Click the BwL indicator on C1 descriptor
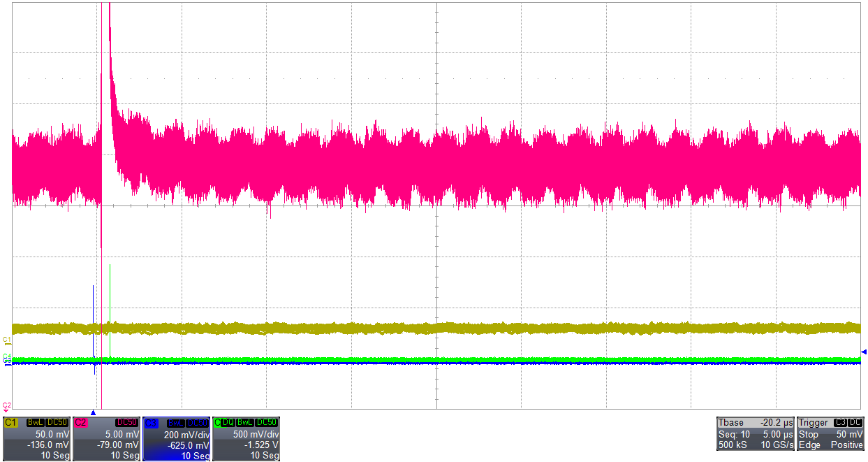The width and height of the screenshot is (868, 462). click(35, 423)
